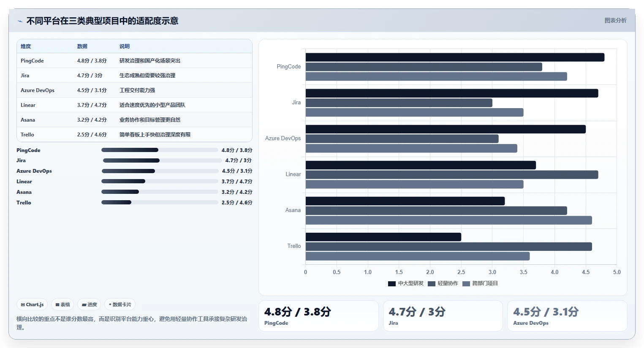Select the Chart.js chip
The width and height of the screenshot is (644, 348).
32,304
